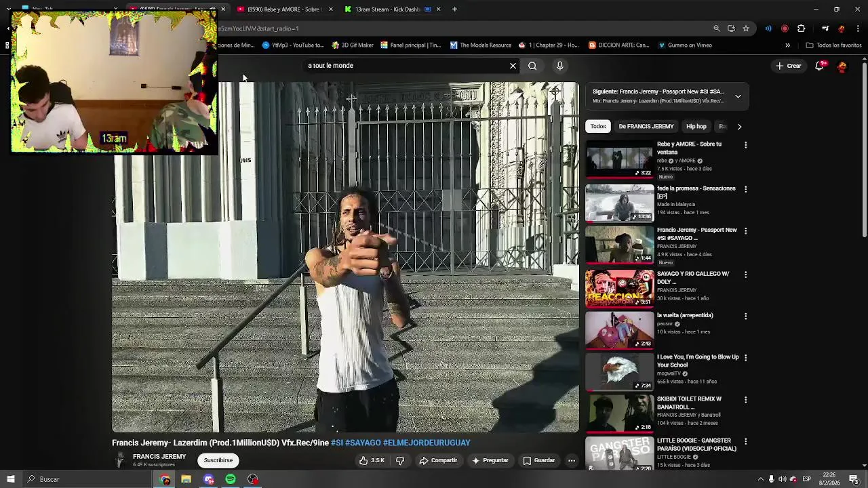This screenshot has height=488, width=868.
Task: Click the taskbar Buscar search box
Action: [88, 479]
